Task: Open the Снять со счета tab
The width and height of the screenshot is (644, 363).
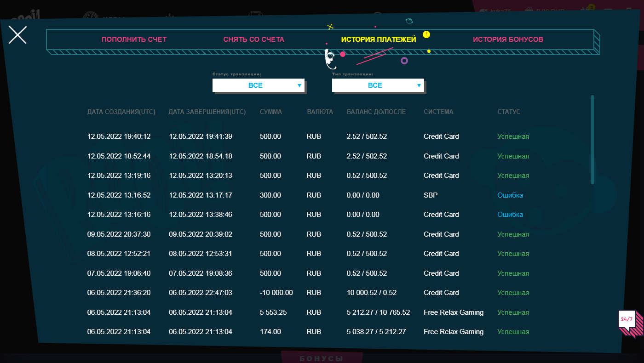Action: click(x=253, y=40)
